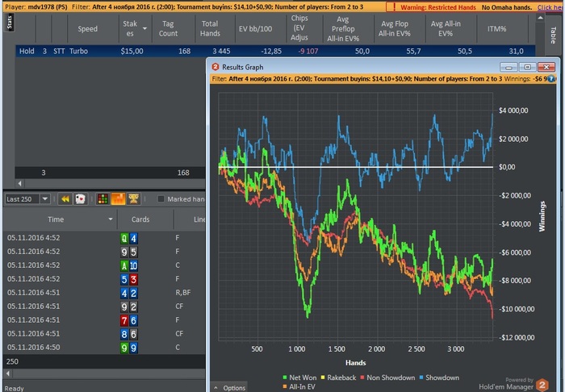This screenshot has height=392, width=565.
Task: Open the Stakes column dropdown arrow
Action: 144,28
